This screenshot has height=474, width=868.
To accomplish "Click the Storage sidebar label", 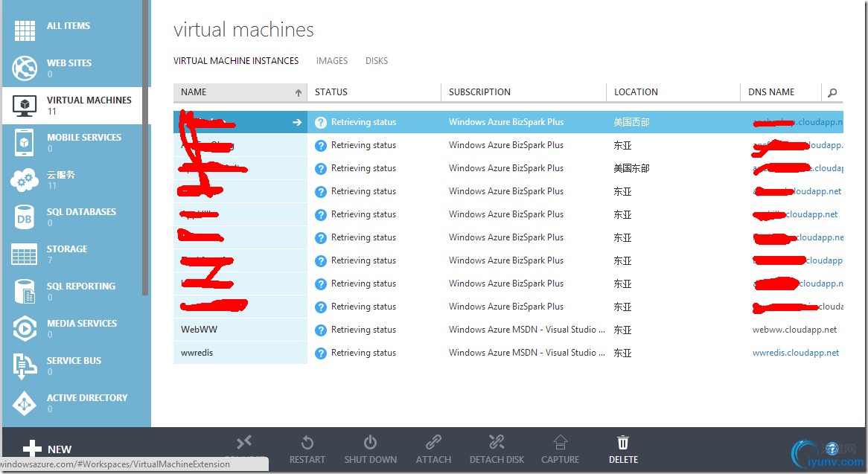I will pos(67,249).
